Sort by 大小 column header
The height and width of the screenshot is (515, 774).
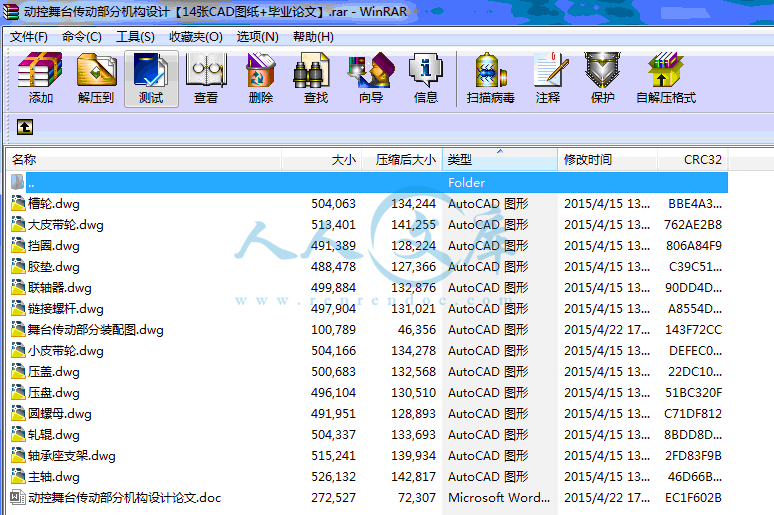click(321, 159)
